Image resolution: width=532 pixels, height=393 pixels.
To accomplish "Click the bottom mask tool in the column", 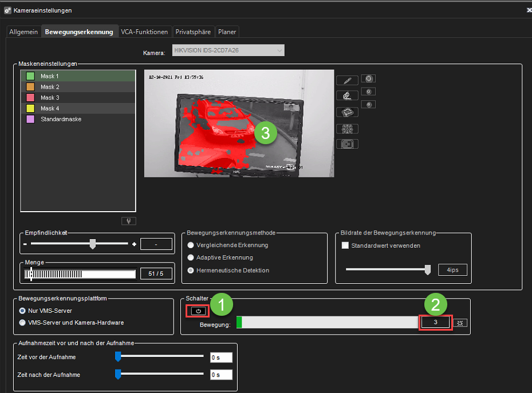I will 346,144.
